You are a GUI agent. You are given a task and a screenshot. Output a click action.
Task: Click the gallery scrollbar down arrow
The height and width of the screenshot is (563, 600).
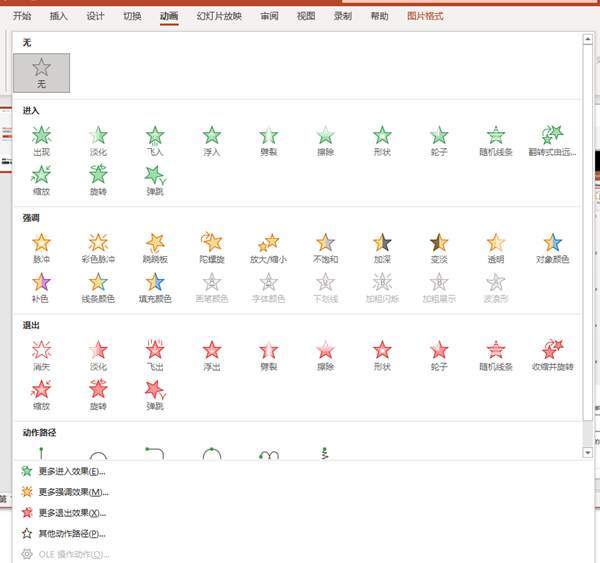[588, 452]
